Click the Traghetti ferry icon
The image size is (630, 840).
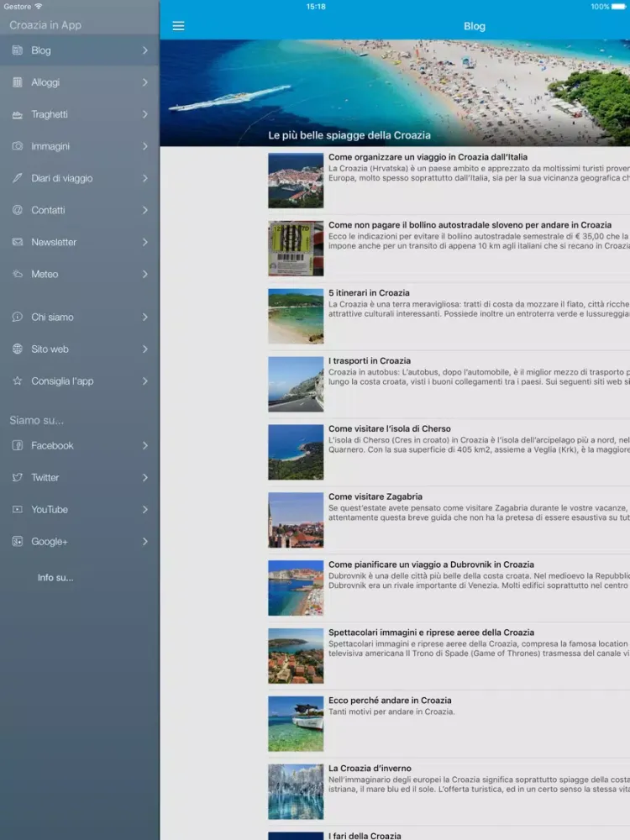[x=18, y=114]
